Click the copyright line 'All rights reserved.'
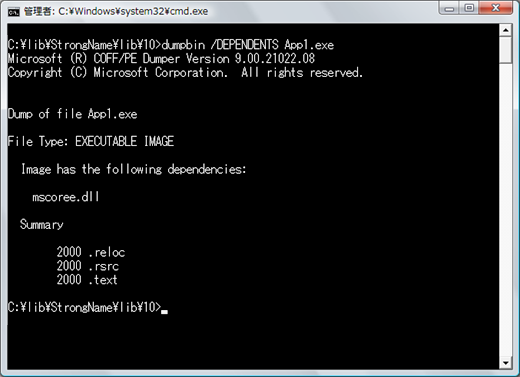The image size is (520, 377). (x=302, y=72)
